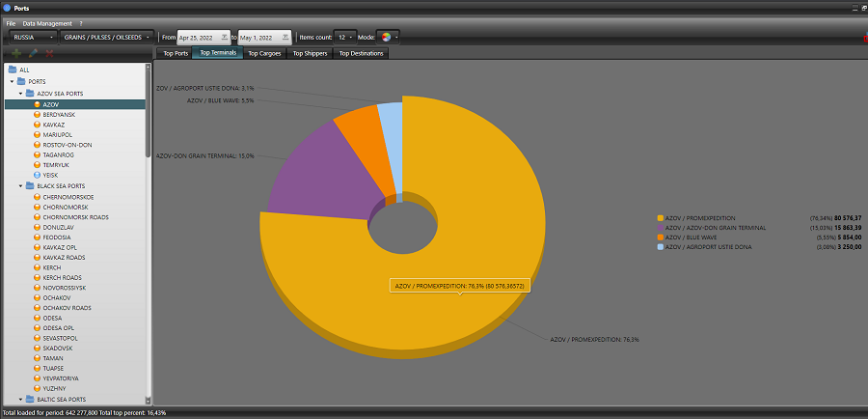The height and width of the screenshot is (419, 868).
Task: Select ODESA OPL in the tree
Action: pyautogui.click(x=58, y=328)
